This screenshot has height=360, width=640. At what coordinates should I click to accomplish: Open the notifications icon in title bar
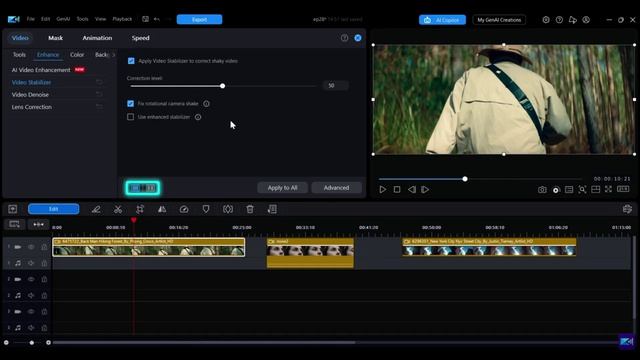(x=573, y=20)
